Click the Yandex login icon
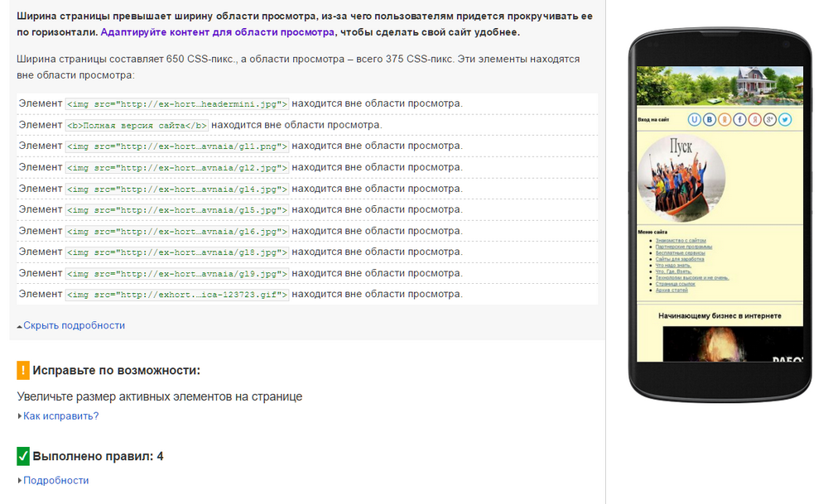The width and height of the screenshot is (828, 504). (755, 120)
